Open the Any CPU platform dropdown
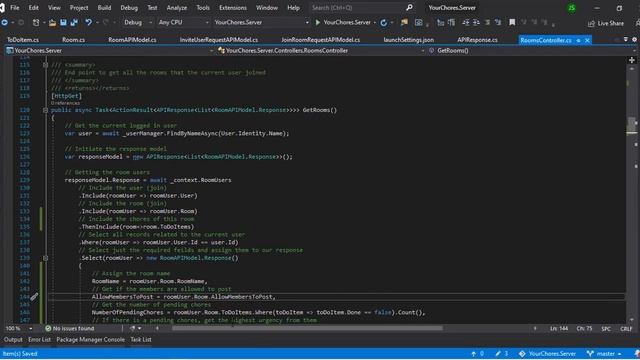640x360 pixels. point(183,22)
